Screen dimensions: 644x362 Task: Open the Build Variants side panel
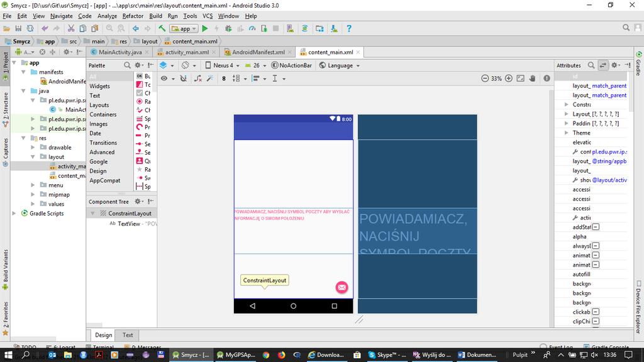(x=5, y=269)
